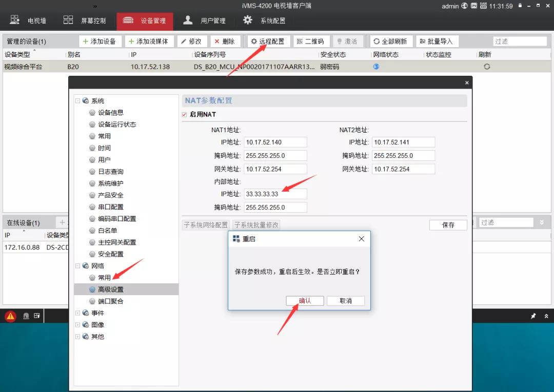
Task: Click the 远程配置 (Remote Configuration) gear icon
Action: (x=253, y=41)
